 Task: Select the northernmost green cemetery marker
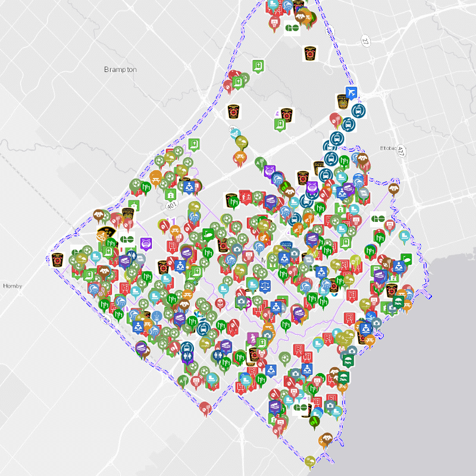[257, 65]
